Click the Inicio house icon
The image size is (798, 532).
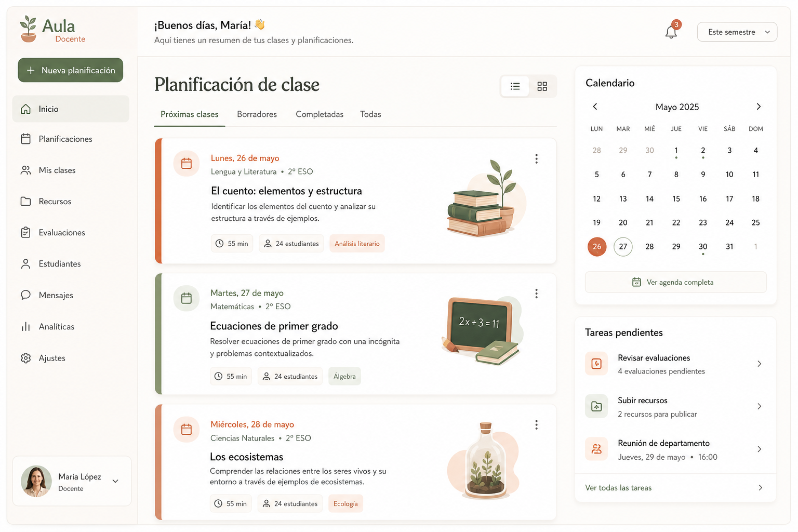point(25,109)
